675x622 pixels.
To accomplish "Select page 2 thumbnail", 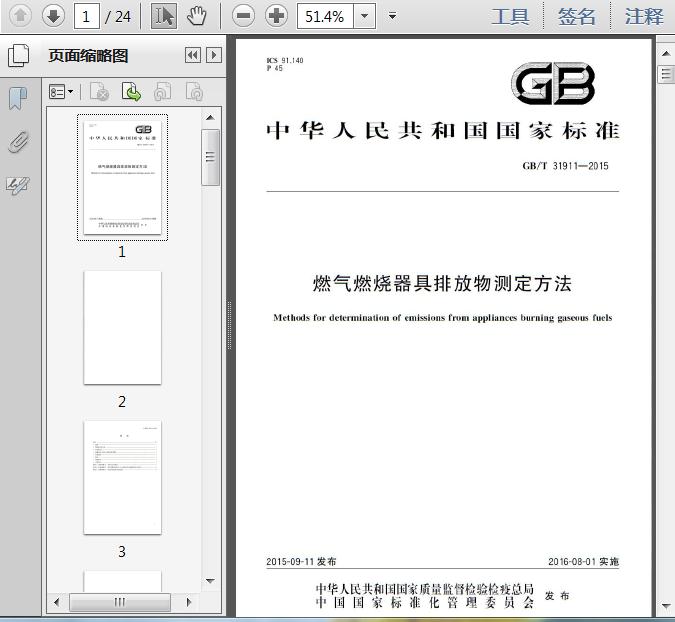I will (x=122, y=328).
